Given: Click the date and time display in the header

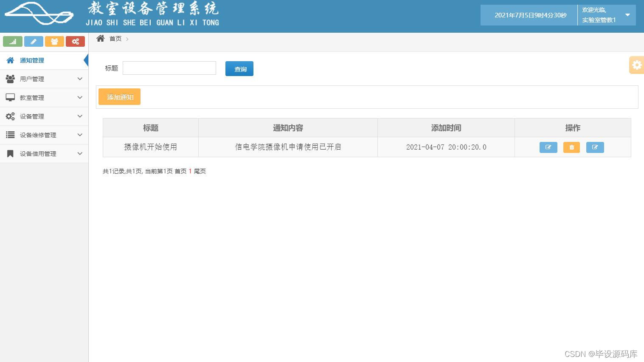Looking at the screenshot, I should [x=531, y=15].
